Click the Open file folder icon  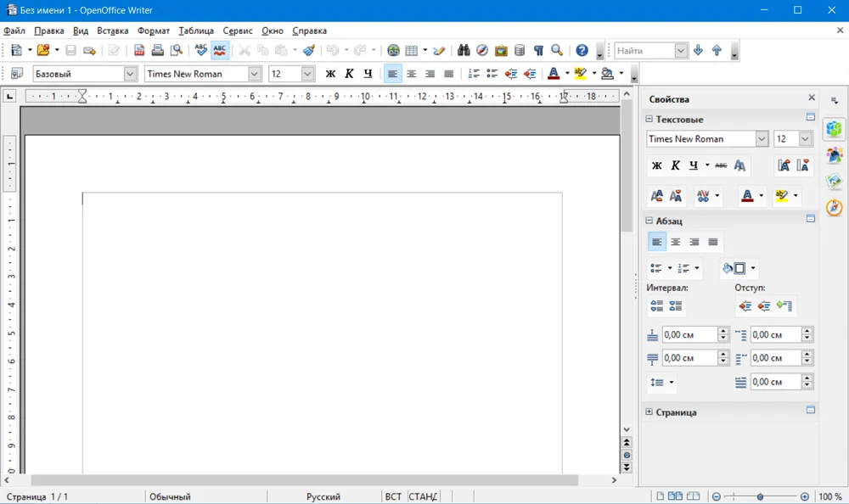click(43, 50)
